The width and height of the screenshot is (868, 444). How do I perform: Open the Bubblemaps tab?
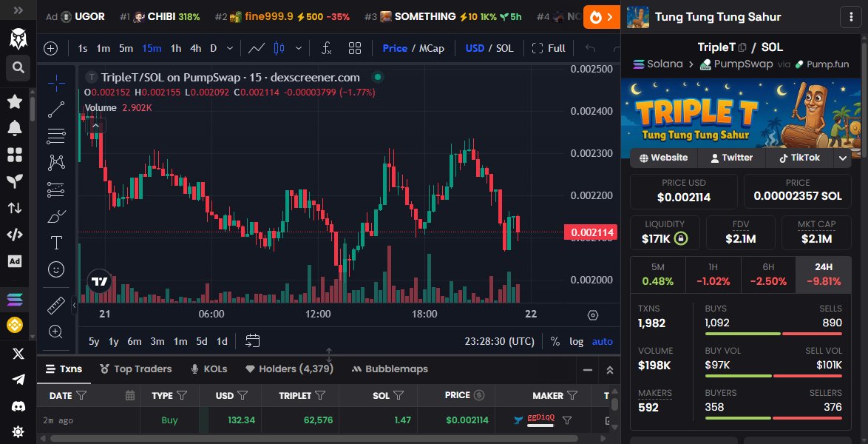pos(389,369)
